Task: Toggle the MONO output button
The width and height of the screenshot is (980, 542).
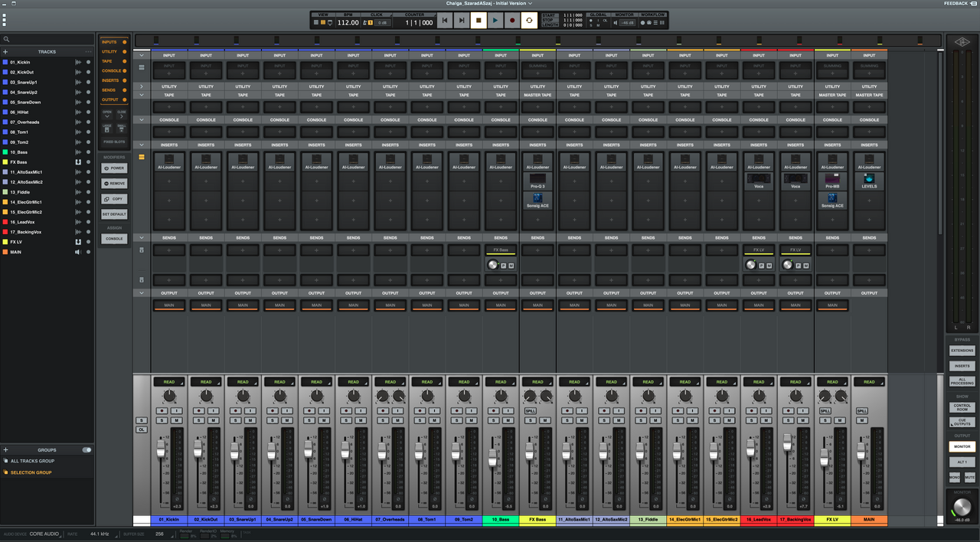Action: click(x=954, y=477)
